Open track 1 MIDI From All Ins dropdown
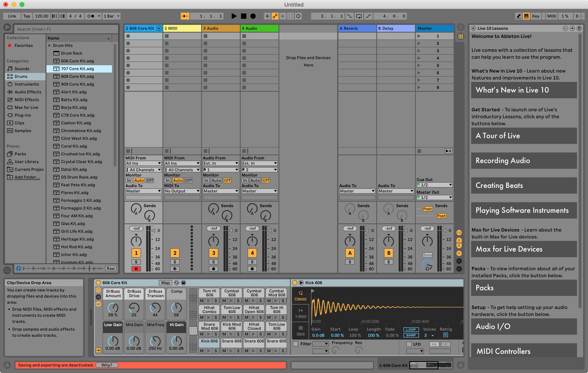 [143, 163]
